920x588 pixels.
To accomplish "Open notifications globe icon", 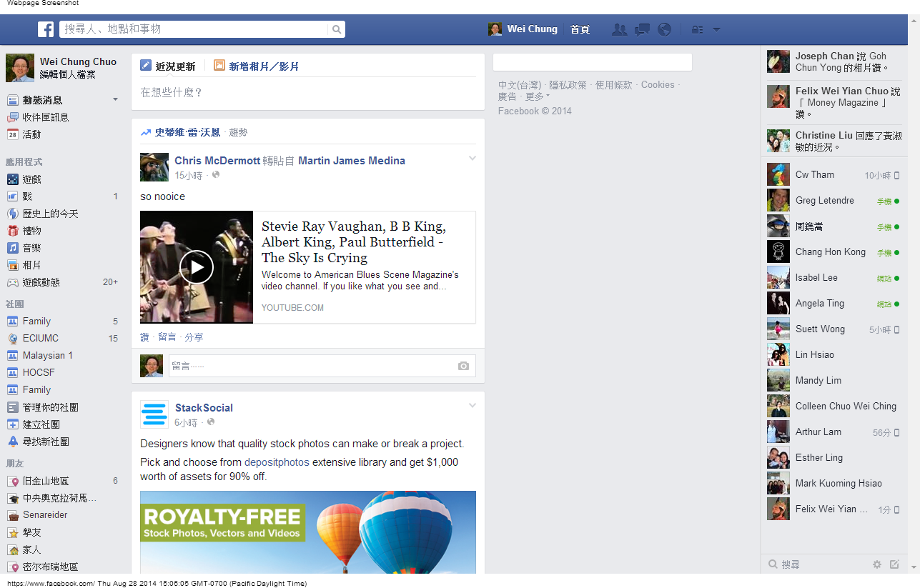I will pos(664,29).
